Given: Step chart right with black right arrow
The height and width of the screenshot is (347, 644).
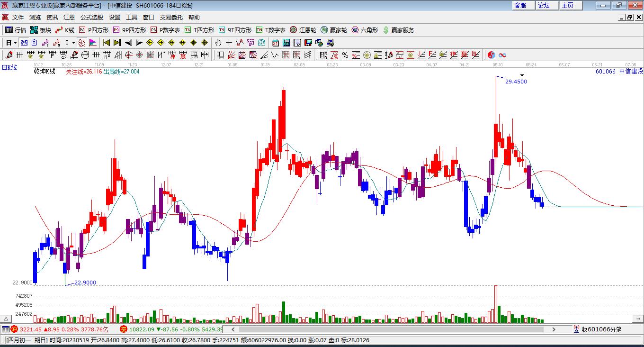Looking at the screenshot, I should (139, 43).
